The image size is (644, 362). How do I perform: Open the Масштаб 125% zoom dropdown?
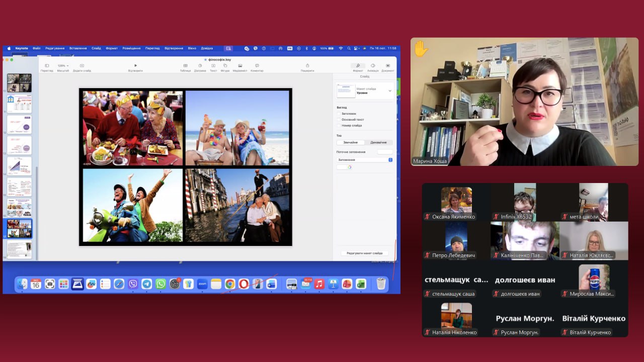pos(63,66)
